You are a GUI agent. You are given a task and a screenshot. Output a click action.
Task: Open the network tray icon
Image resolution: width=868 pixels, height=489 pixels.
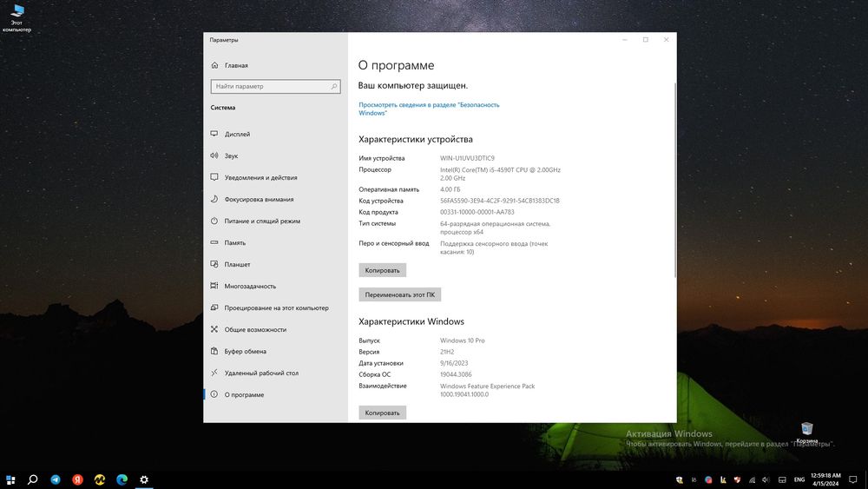click(x=752, y=479)
